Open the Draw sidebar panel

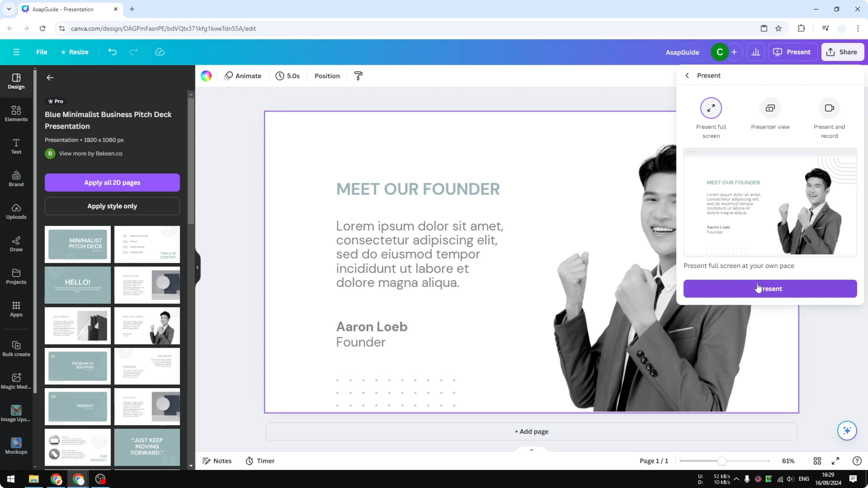[16, 244]
